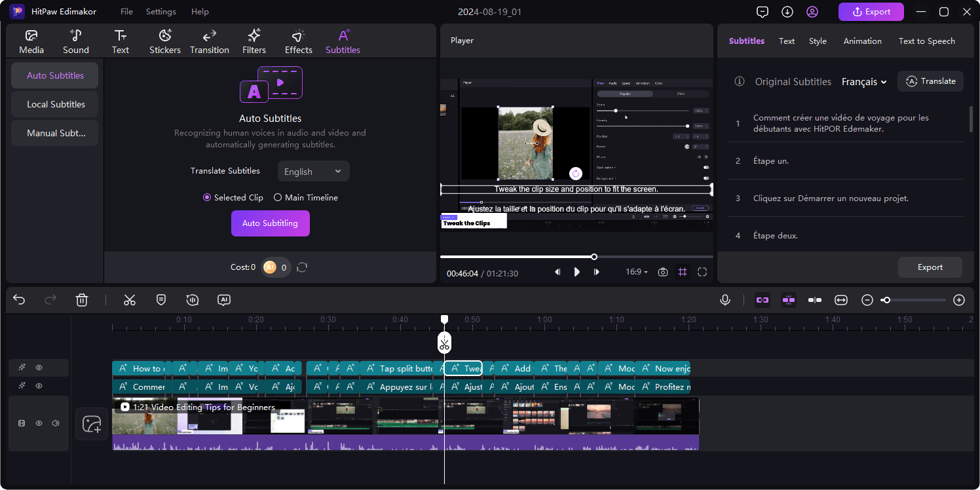The image size is (980, 490).
Task: Switch to the Style tab
Action: (818, 41)
